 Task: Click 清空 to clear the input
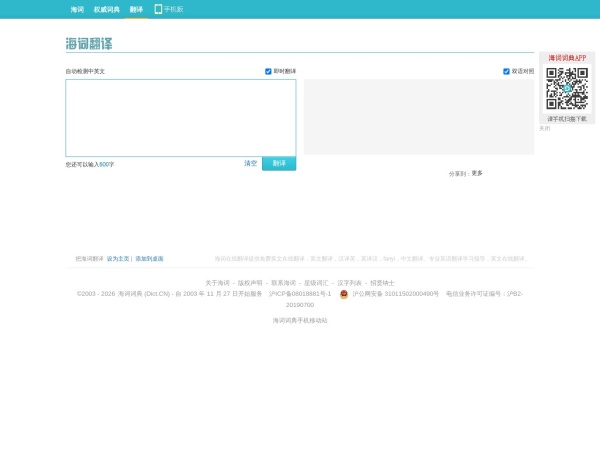pos(250,163)
